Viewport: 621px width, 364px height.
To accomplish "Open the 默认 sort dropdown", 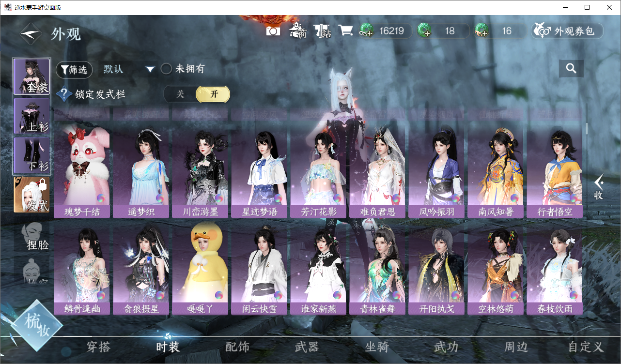I will tap(129, 69).
